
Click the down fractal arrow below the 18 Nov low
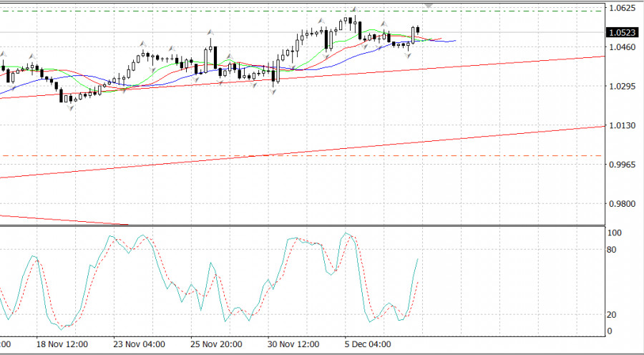(70, 109)
